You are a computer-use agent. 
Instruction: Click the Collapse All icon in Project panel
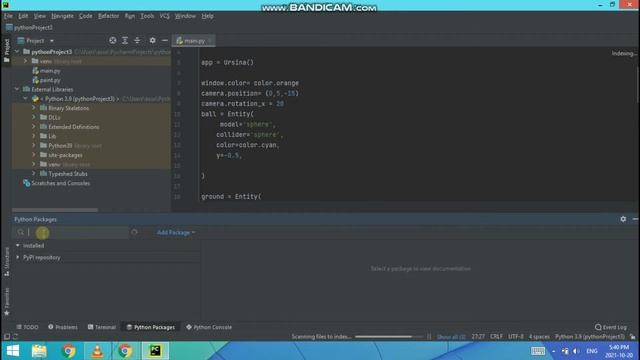click(137, 40)
